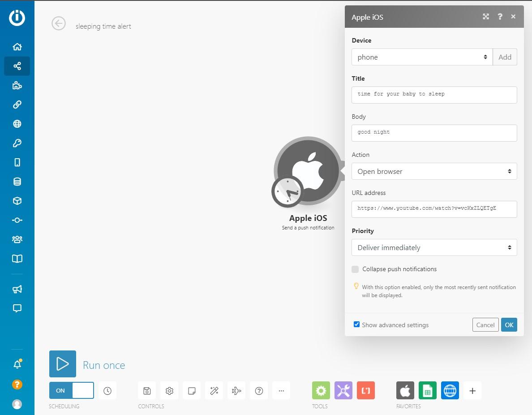Open orange help question icon
The height and width of the screenshot is (415, 532).
tap(17, 385)
